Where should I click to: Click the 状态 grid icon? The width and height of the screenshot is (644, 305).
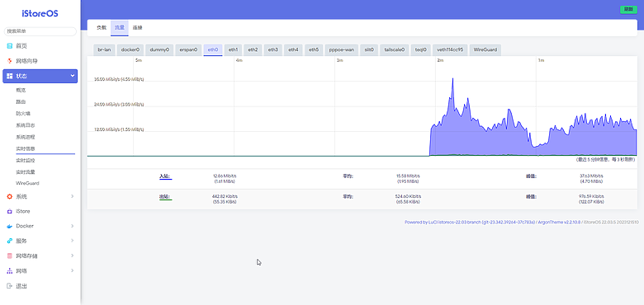10,76
